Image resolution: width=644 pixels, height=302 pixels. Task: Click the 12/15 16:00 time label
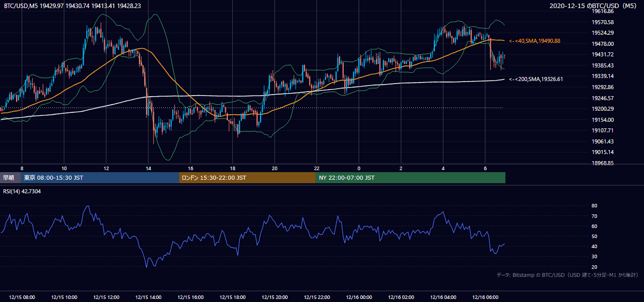click(x=190, y=297)
